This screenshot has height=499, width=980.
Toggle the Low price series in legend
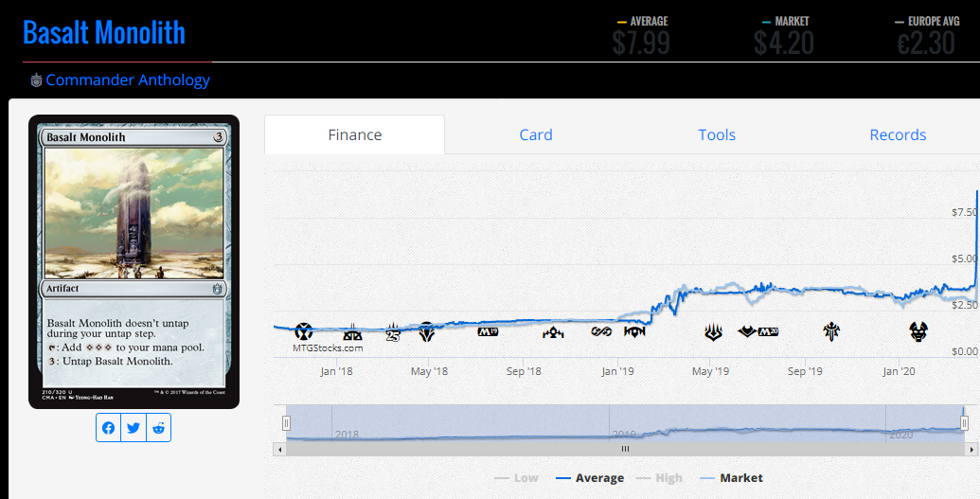click(516, 478)
